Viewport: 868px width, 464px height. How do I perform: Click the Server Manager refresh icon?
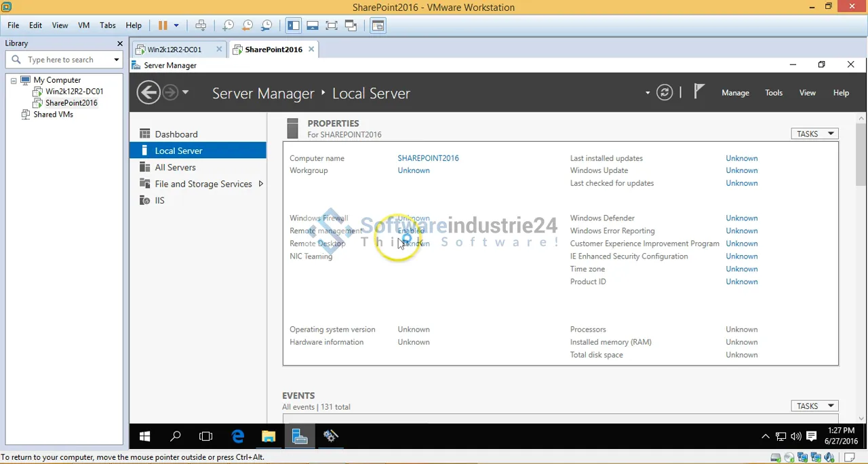click(665, 93)
